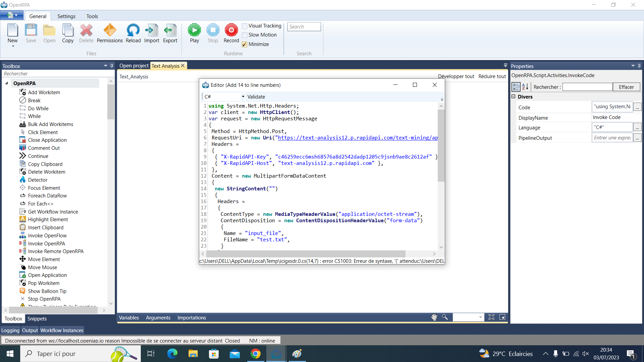Select the Detector activity icon
Screen dimensions: 644x362
(x=22, y=180)
